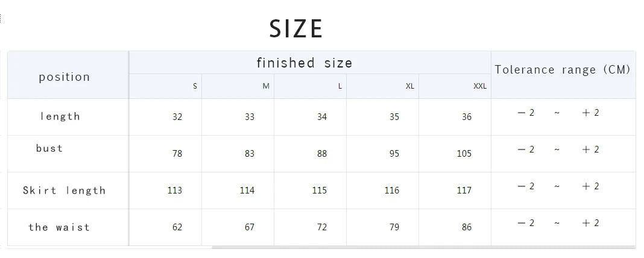Click the finished size header
Screen dimensions: 644x258
(x=305, y=63)
